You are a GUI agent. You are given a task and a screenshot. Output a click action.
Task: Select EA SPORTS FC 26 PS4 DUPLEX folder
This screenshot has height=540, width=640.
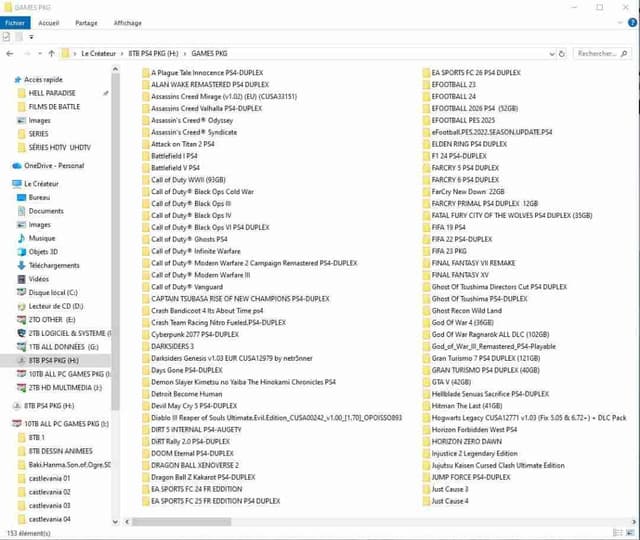476,73
